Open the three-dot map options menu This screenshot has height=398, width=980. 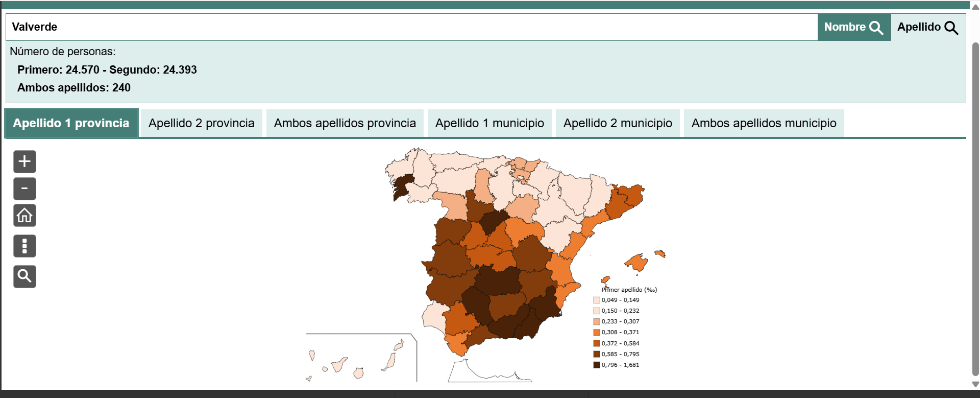pos(24,246)
